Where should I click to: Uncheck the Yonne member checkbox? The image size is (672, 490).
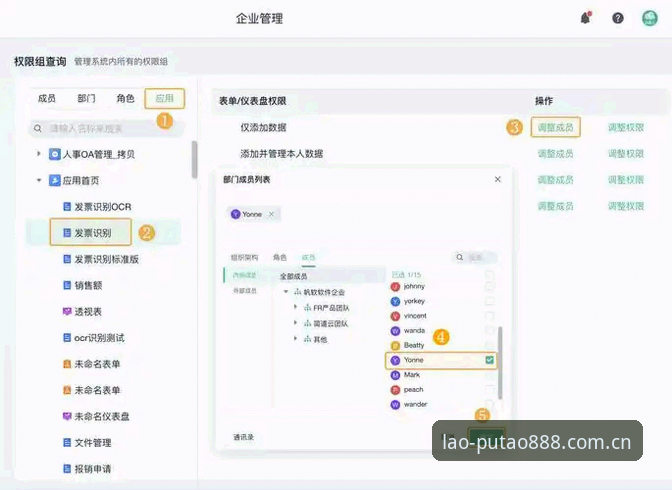(x=489, y=360)
